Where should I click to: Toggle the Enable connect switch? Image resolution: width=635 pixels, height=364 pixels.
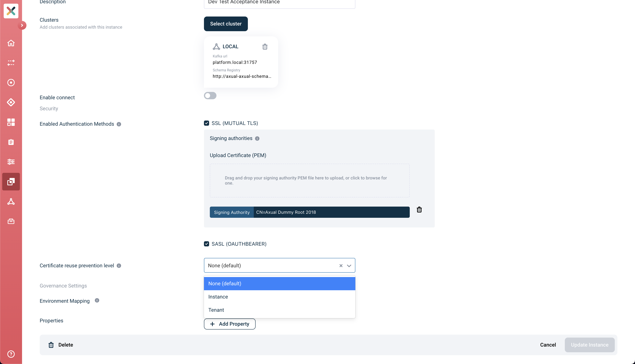[210, 96]
